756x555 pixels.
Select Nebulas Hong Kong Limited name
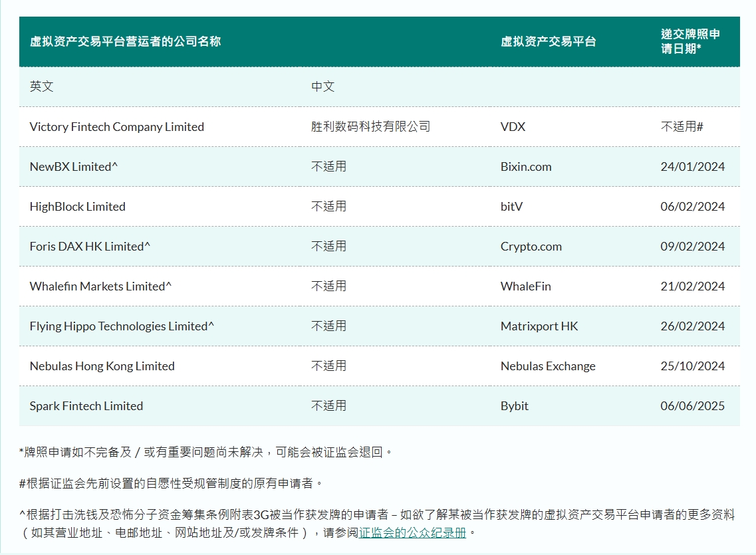click(102, 366)
